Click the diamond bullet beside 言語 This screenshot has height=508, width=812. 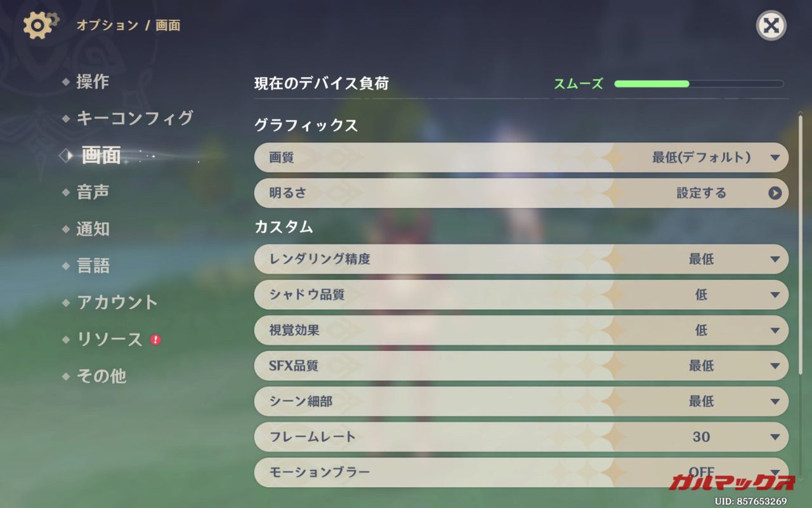[x=66, y=266]
